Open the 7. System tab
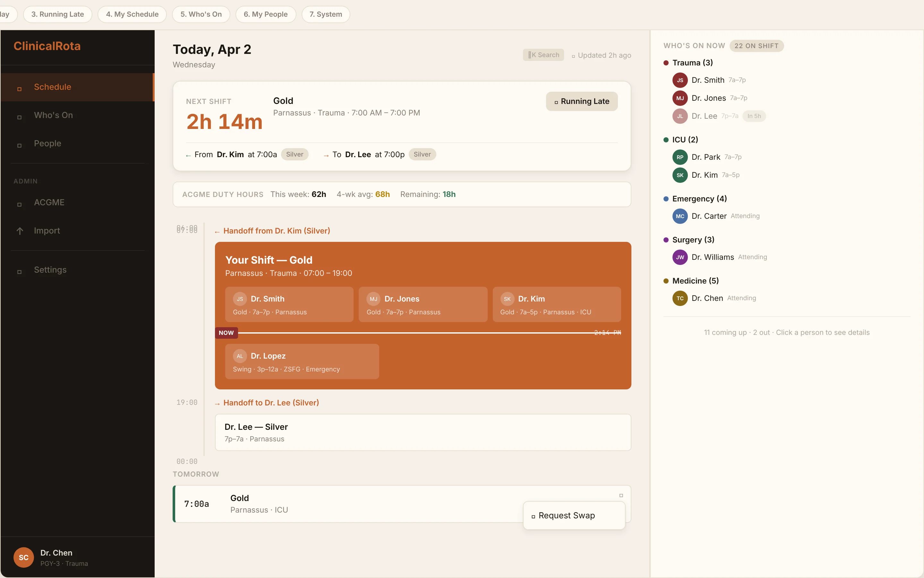Viewport: 924px width, 578px height. pos(325,14)
